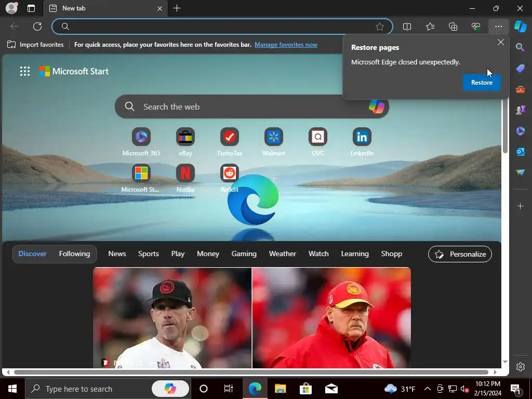Open the Netflix quick link
This screenshot has height=399, width=532.
coord(185,178)
